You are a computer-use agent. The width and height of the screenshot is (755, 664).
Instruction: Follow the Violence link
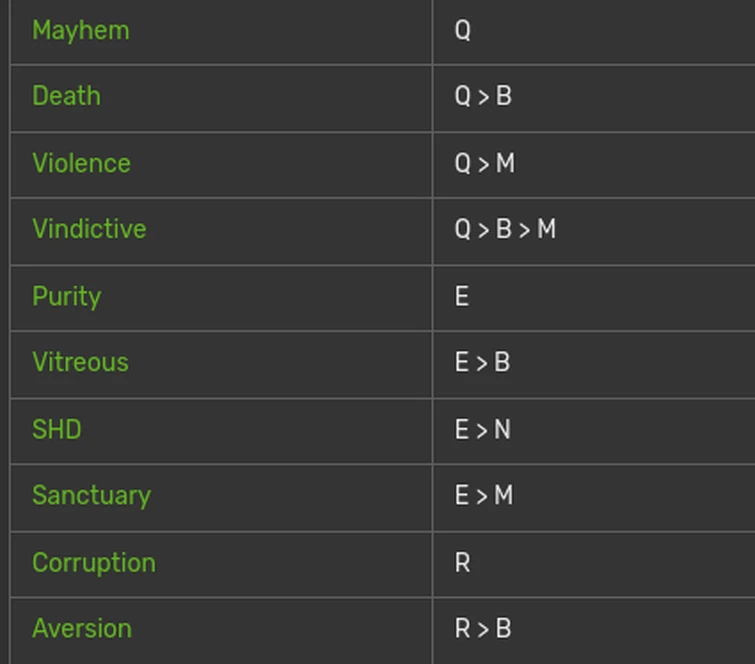pyautogui.click(x=81, y=163)
